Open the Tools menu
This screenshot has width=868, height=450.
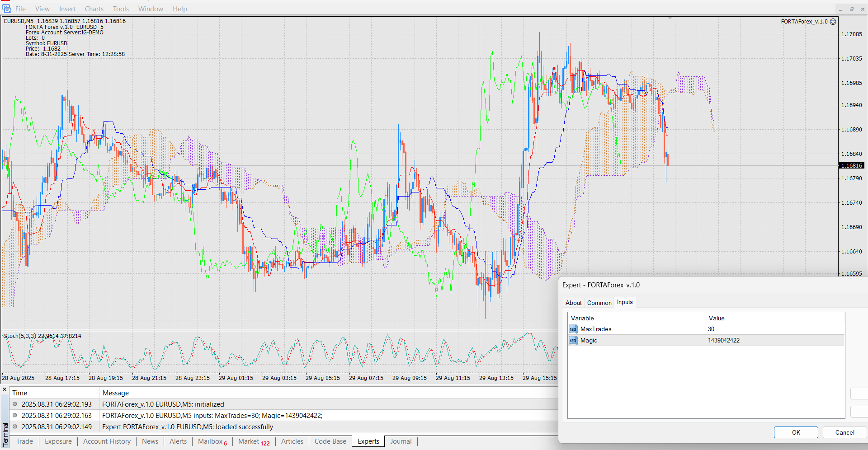(121, 9)
